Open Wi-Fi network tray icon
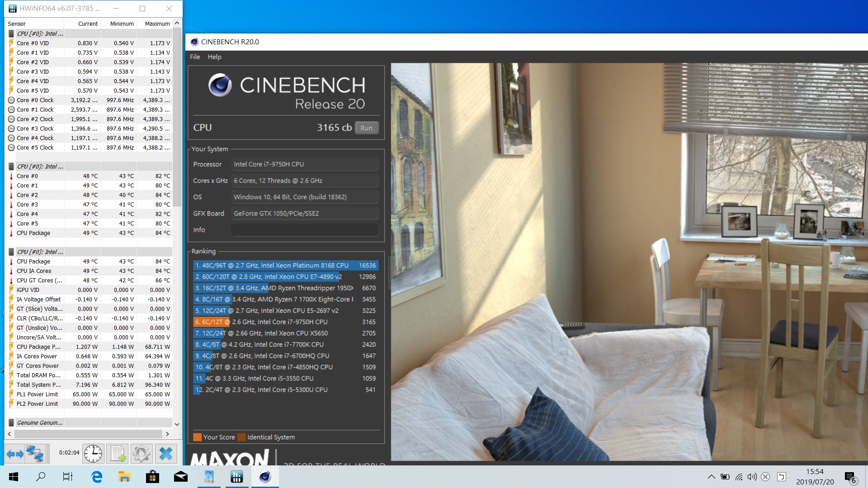The image size is (868, 488). point(739,477)
